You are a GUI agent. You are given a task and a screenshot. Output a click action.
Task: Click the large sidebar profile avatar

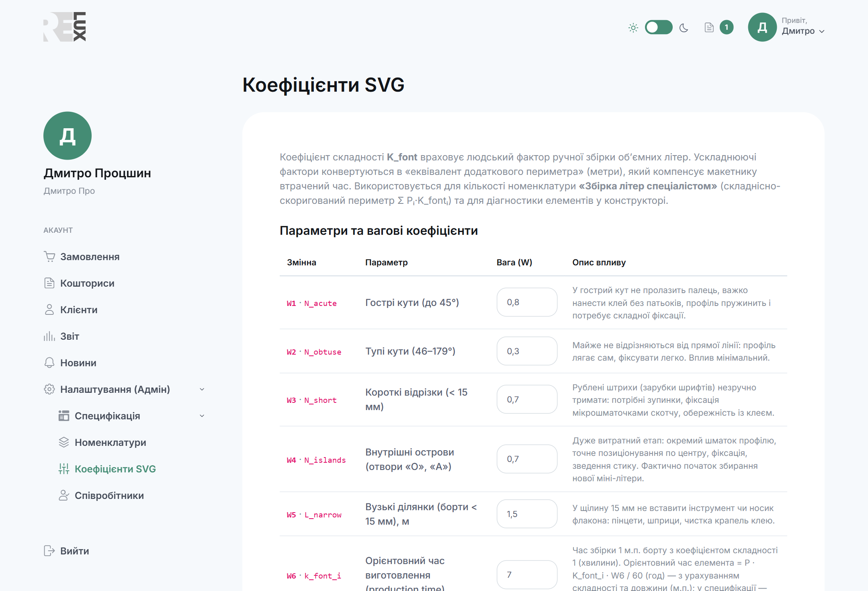click(68, 136)
